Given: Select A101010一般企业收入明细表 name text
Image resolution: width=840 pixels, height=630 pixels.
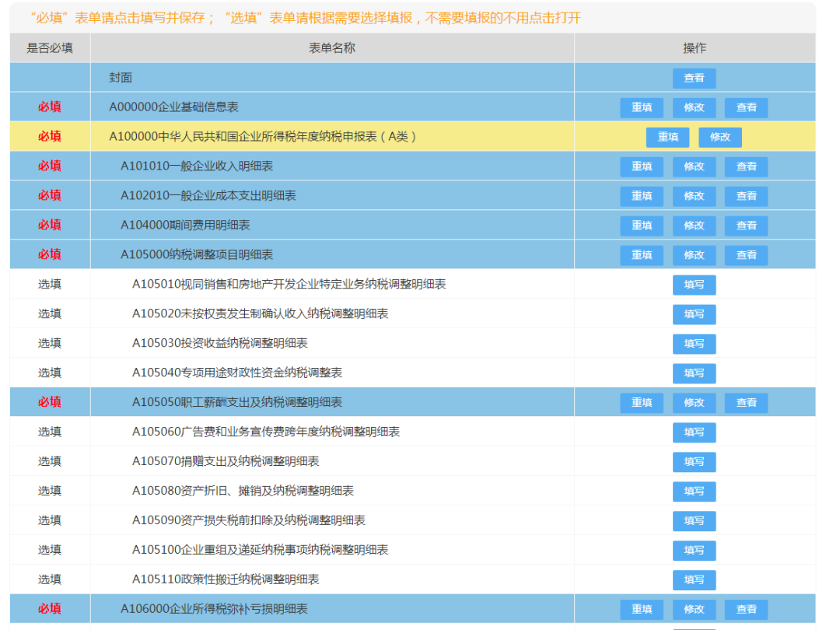Looking at the screenshot, I should tap(197, 166).
